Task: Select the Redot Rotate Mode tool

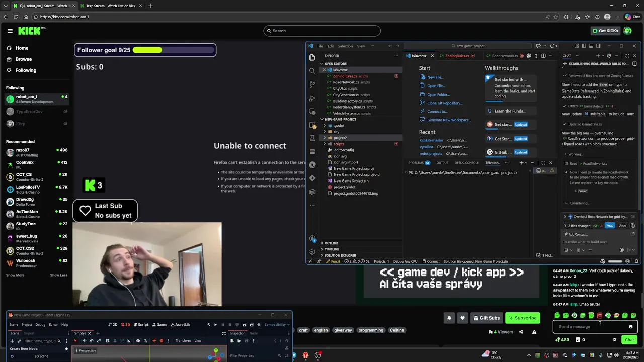Action: 92,341
